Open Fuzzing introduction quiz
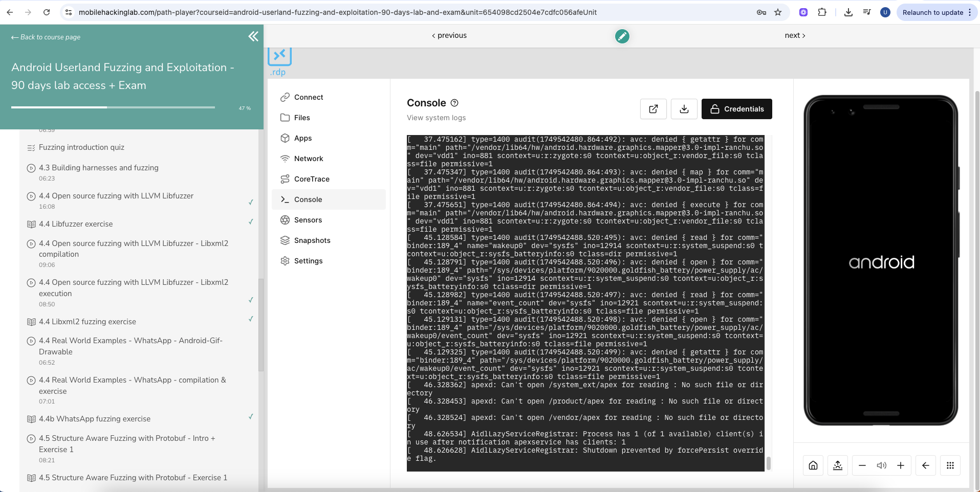 [x=81, y=147]
